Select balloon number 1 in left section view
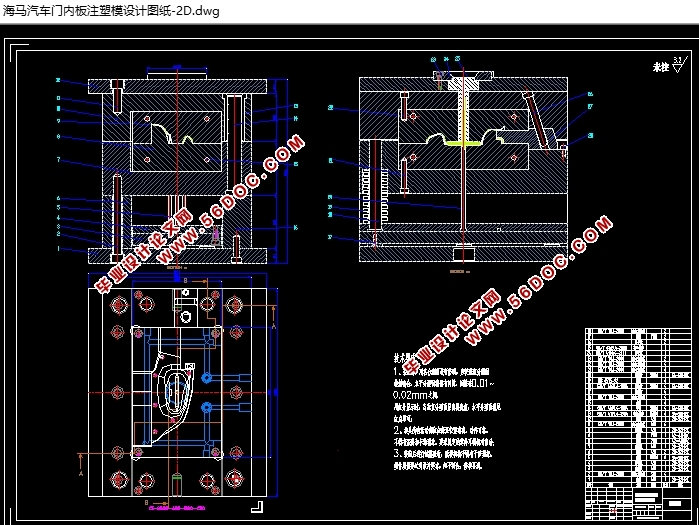699x525 pixels. 58,248
